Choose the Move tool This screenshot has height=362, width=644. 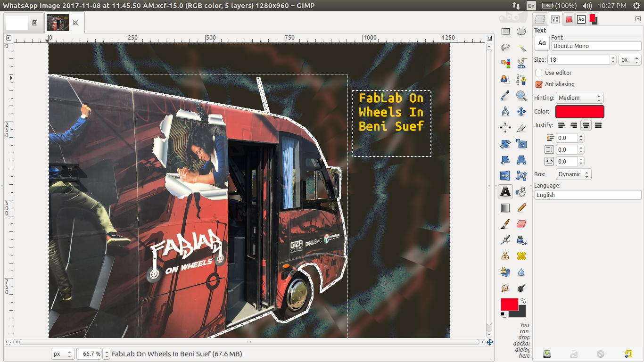521,112
